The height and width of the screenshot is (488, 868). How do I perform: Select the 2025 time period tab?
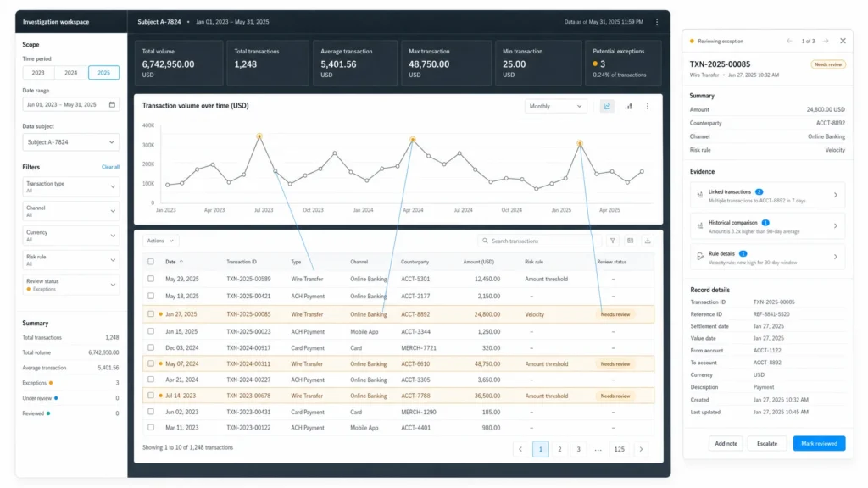pos(103,73)
